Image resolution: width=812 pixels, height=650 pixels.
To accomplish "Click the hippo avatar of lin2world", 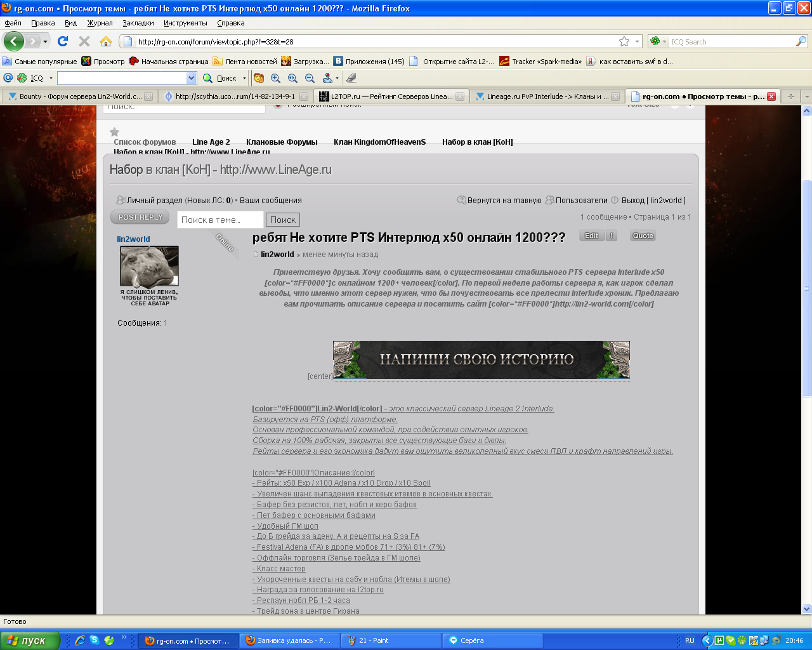I will tap(150, 266).
